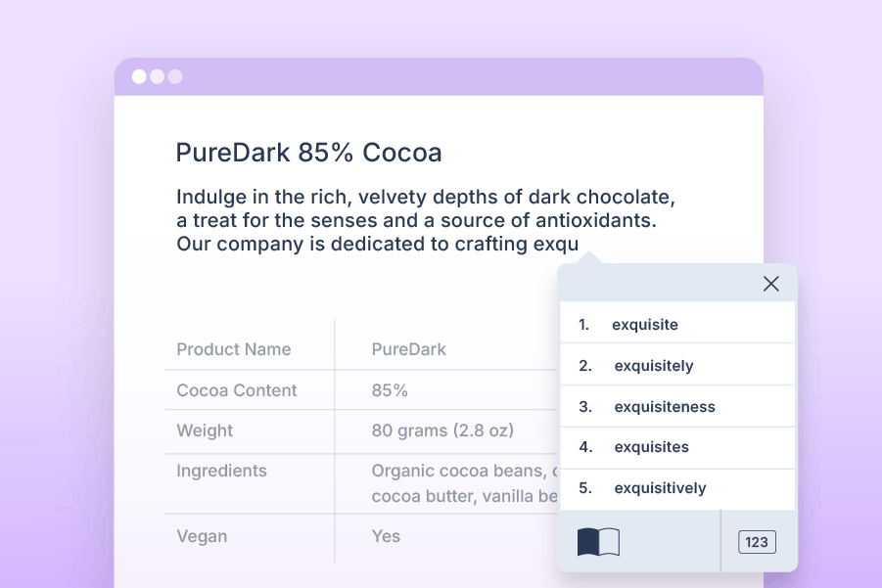Select the Ingredients row label
The height and width of the screenshot is (588, 882).
click(x=221, y=471)
